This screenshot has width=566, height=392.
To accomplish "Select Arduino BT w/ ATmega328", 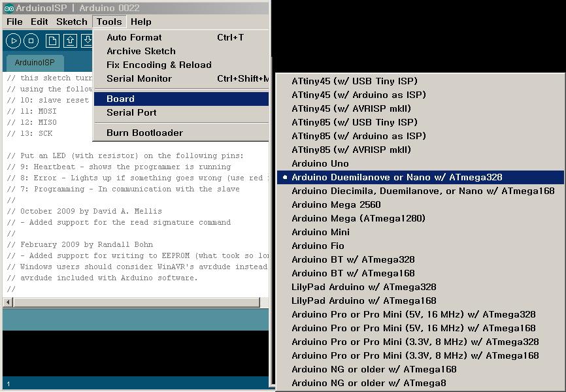I will 420,259.
